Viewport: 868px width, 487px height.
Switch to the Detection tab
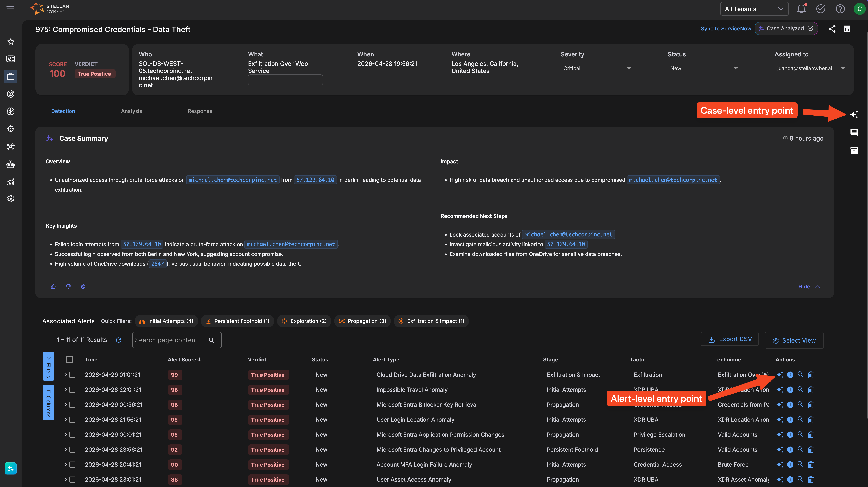[x=63, y=111]
